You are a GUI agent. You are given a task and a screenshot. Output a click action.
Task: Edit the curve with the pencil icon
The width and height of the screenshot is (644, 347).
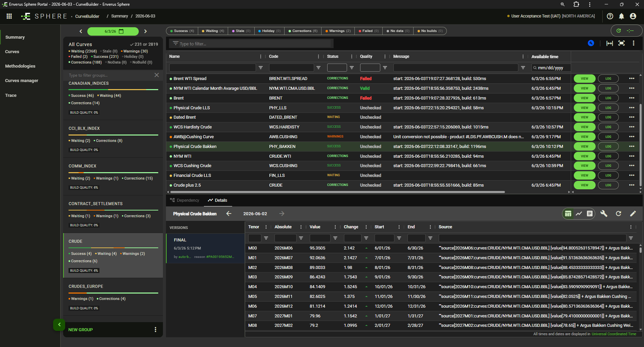pyautogui.click(x=633, y=214)
